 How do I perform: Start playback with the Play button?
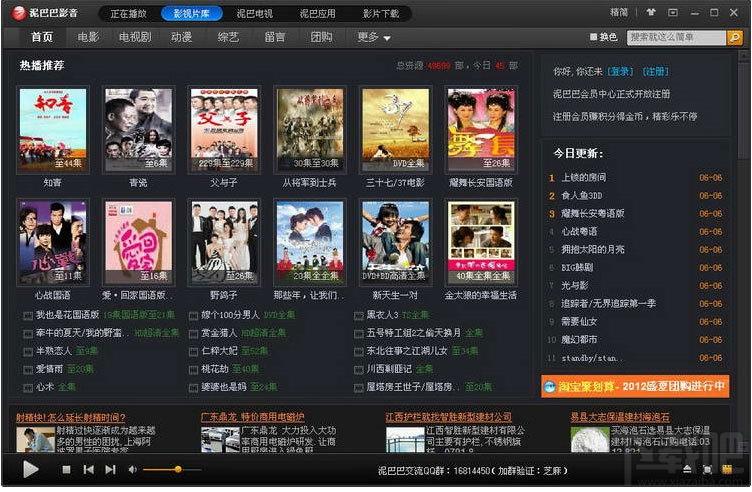(30, 469)
